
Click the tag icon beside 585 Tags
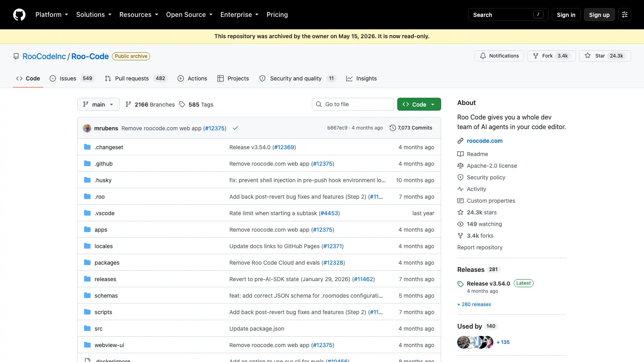(x=182, y=105)
